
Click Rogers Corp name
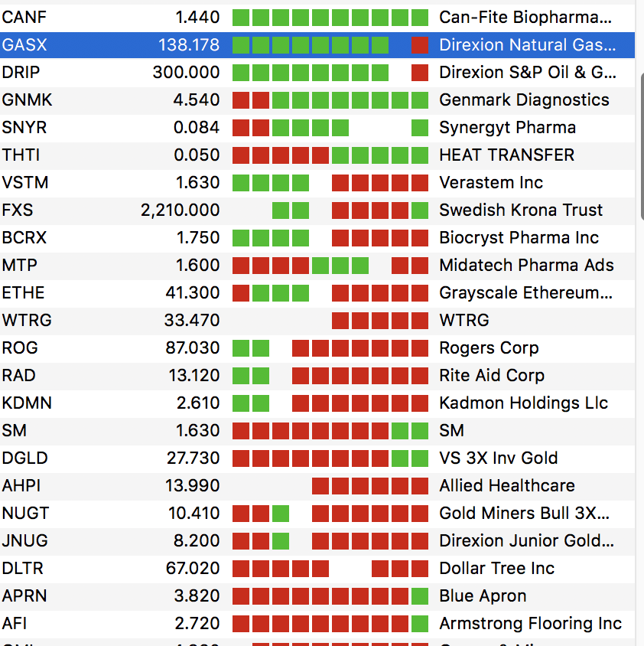pos(489,348)
